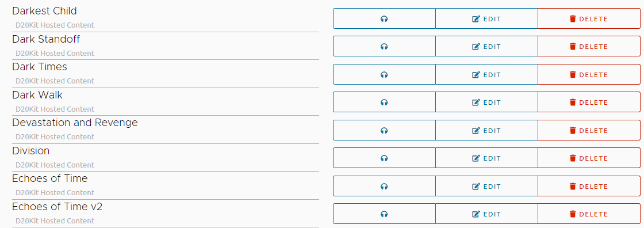The height and width of the screenshot is (228, 644).
Task: Edit the Echoes of Time entry
Action: pos(486,186)
